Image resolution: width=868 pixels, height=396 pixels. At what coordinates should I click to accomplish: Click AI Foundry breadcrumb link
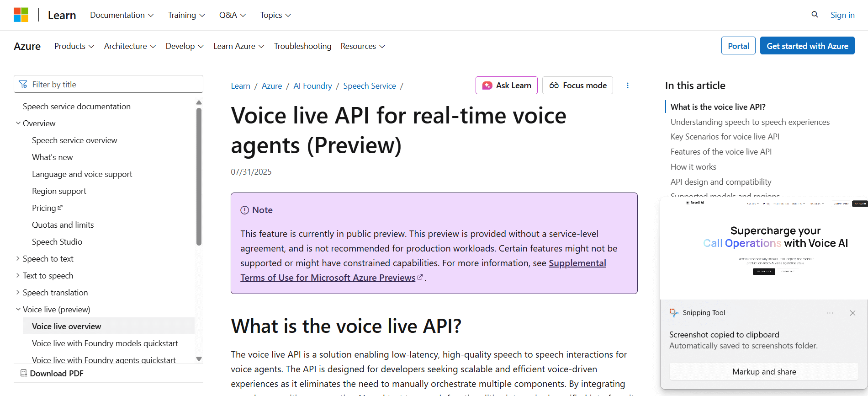click(312, 86)
